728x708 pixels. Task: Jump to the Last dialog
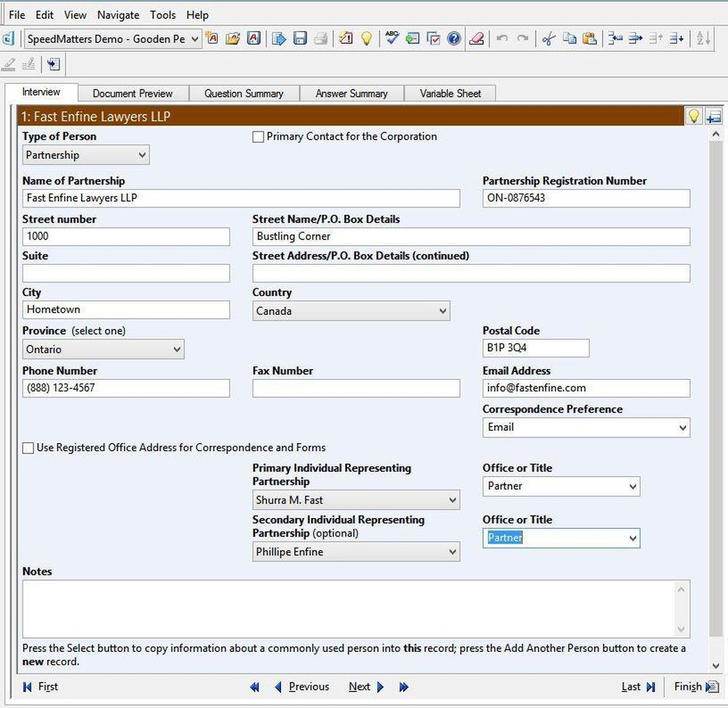click(x=638, y=687)
